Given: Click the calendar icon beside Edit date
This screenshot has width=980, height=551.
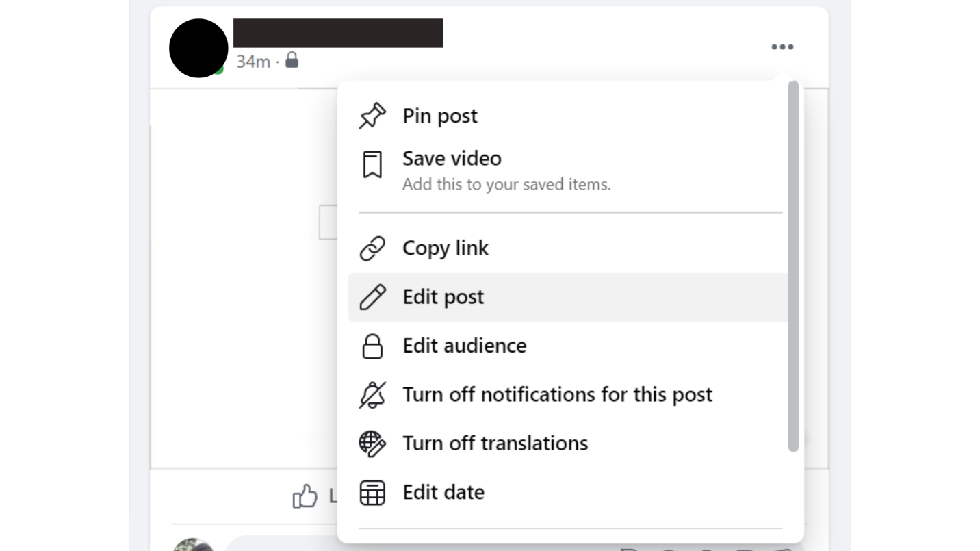Looking at the screenshot, I should 372,493.
